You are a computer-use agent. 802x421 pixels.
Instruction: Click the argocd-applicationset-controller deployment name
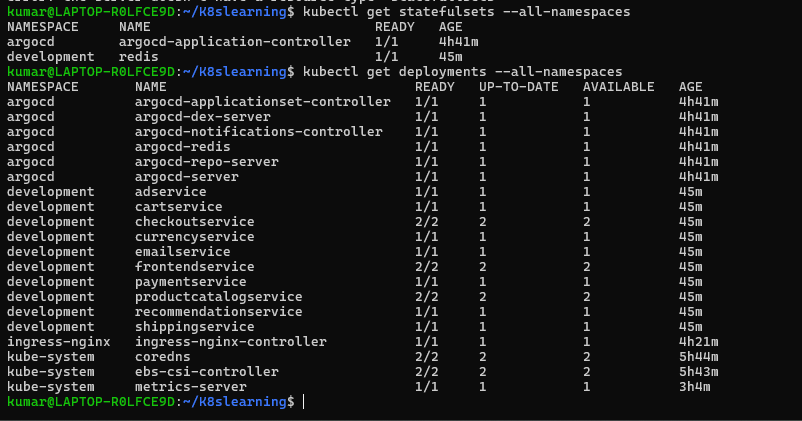click(262, 102)
